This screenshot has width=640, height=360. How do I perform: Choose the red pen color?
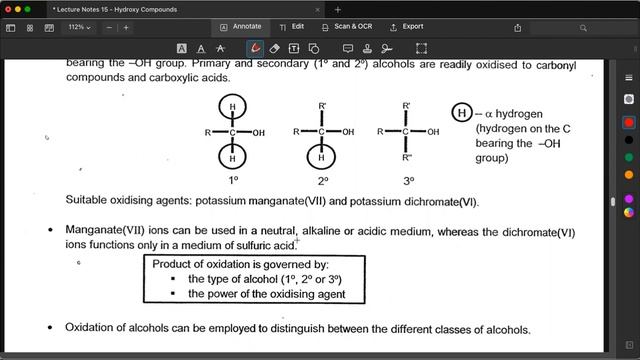pos(629,122)
